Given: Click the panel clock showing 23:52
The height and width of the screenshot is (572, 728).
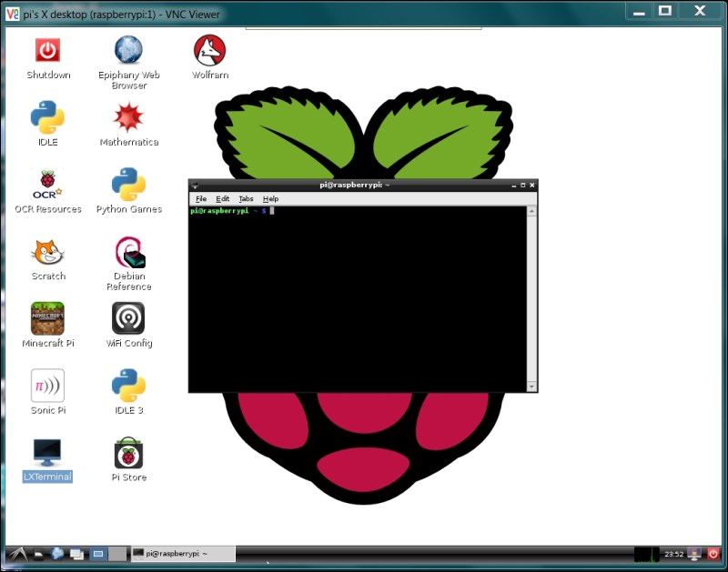Looking at the screenshot, I should click(673, 554).
